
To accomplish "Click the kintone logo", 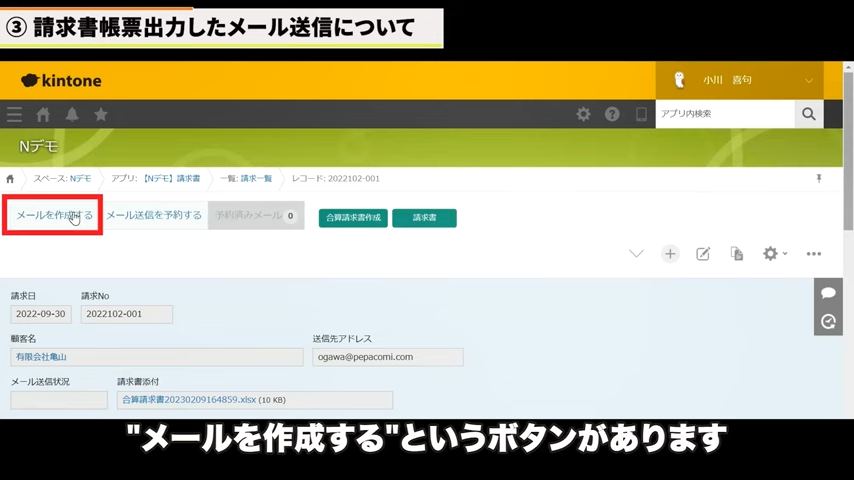I will 61,81.
